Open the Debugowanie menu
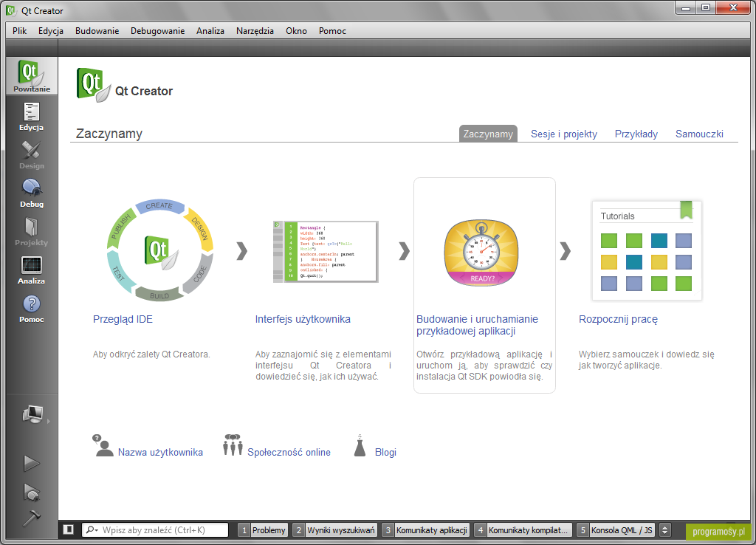 coord(158,31)
